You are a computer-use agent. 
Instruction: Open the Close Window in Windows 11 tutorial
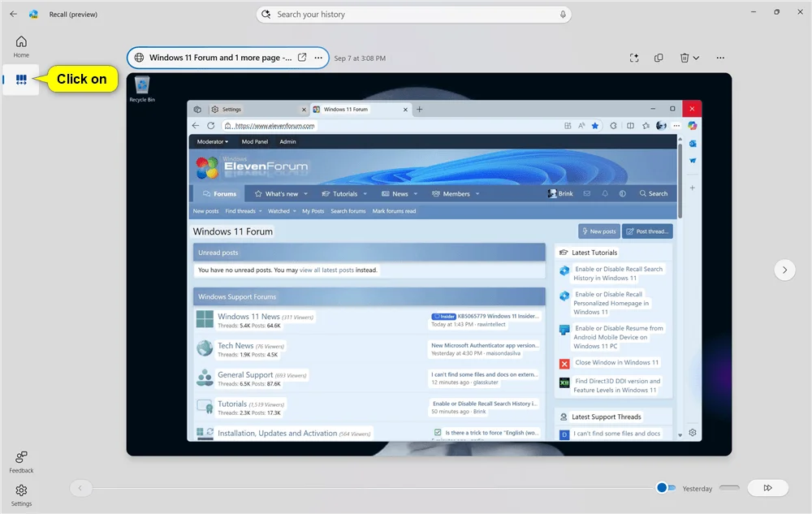pos(617,362)
